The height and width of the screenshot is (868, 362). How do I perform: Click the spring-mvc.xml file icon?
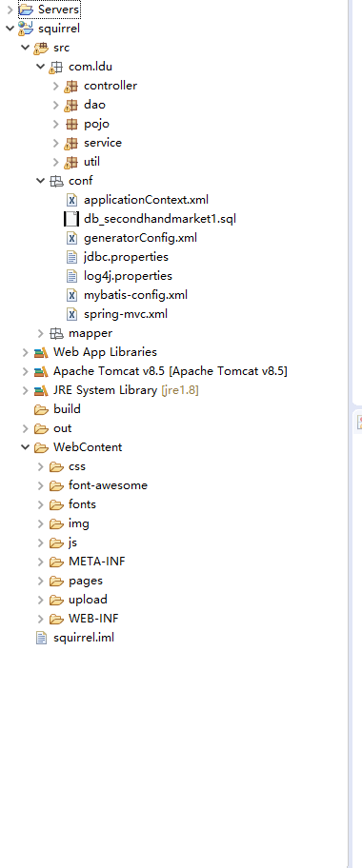pyautogui.click(x=71, y=314)
